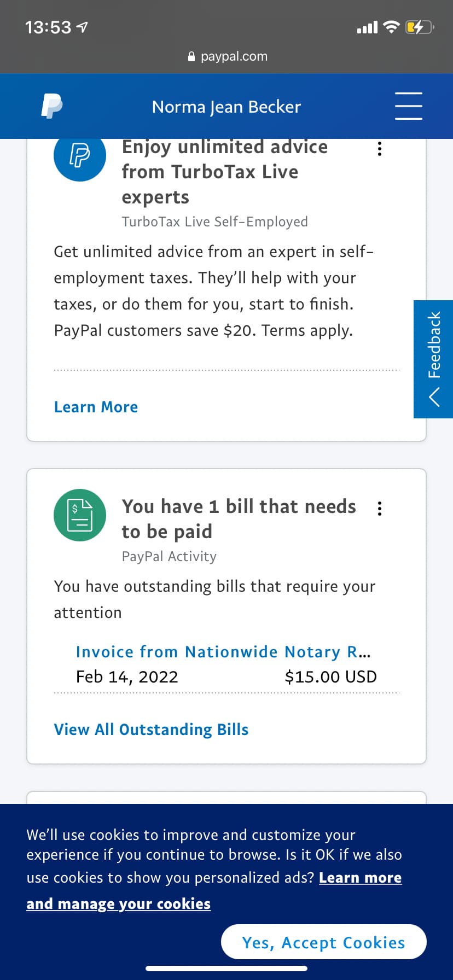Tap the location arrow status icon
The height and width of the screenshot is (980, 453).
tap(83, 27)
